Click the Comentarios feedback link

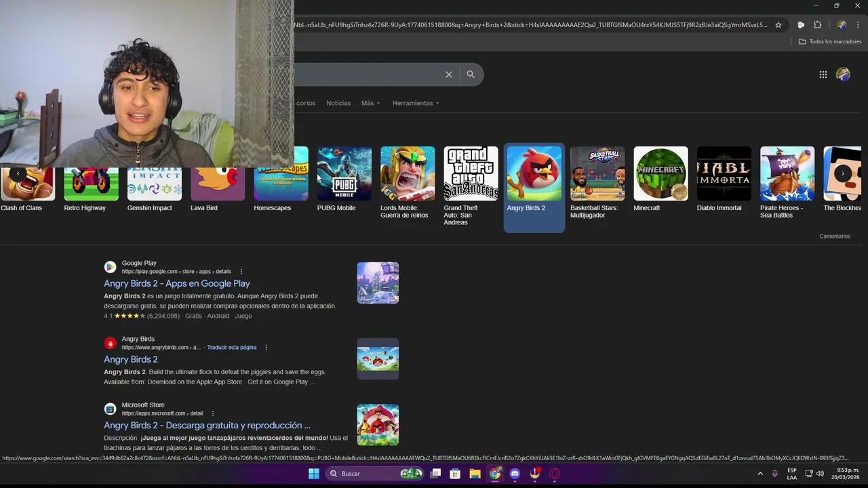(x=835, y=237)
